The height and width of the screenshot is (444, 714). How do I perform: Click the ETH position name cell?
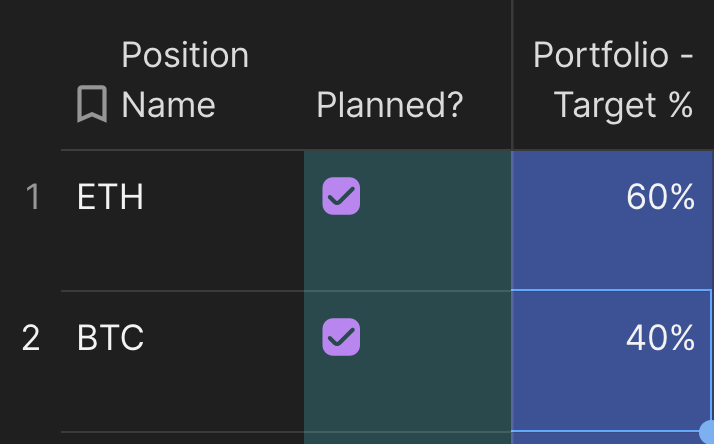click(x=111, y=198)
